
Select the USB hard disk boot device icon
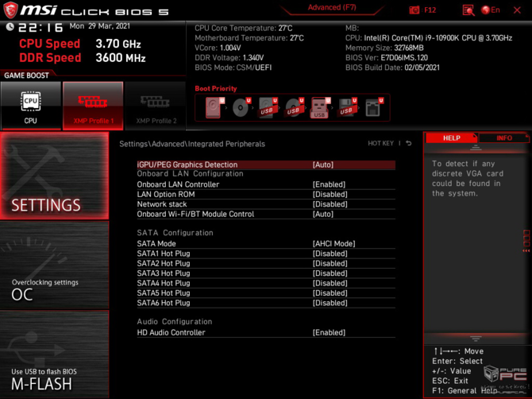point(267,107)
